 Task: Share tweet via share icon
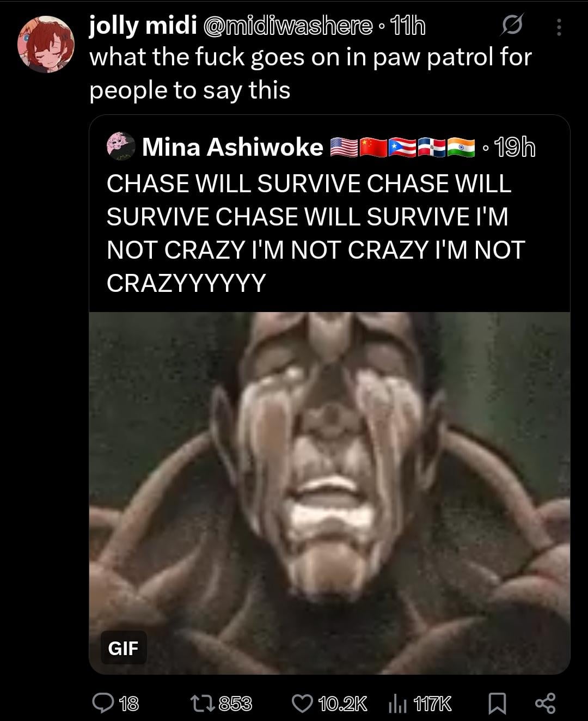(x=545, y=703)
